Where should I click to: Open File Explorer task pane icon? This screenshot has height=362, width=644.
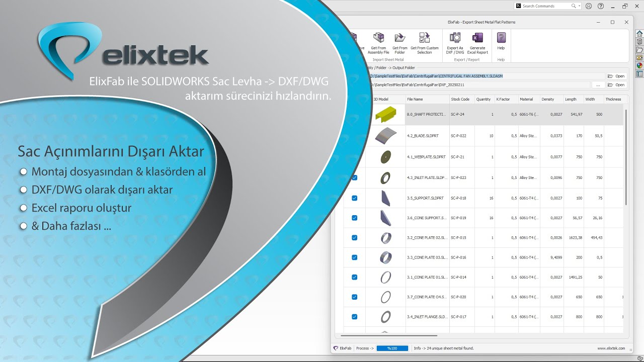639,50
